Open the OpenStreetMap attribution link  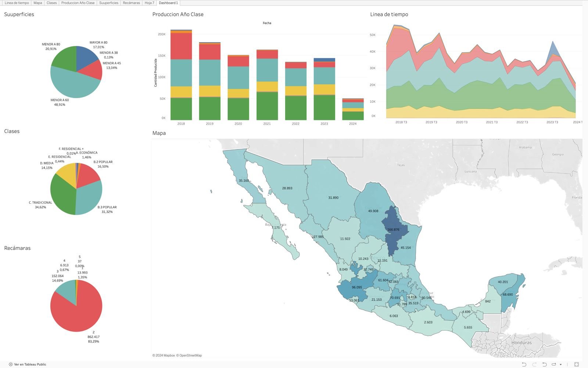[189, 356]
